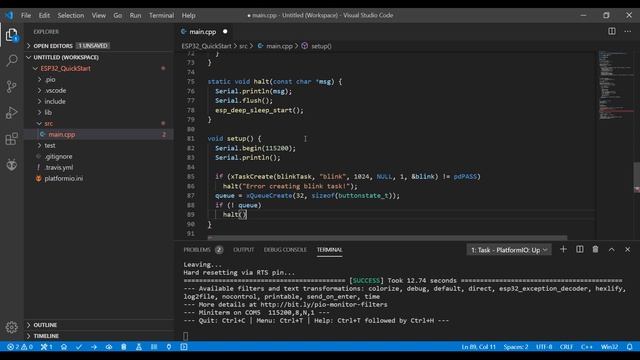Open Source Control view
Viewport: 640px width, 360px height.
[x=11, y=86]
